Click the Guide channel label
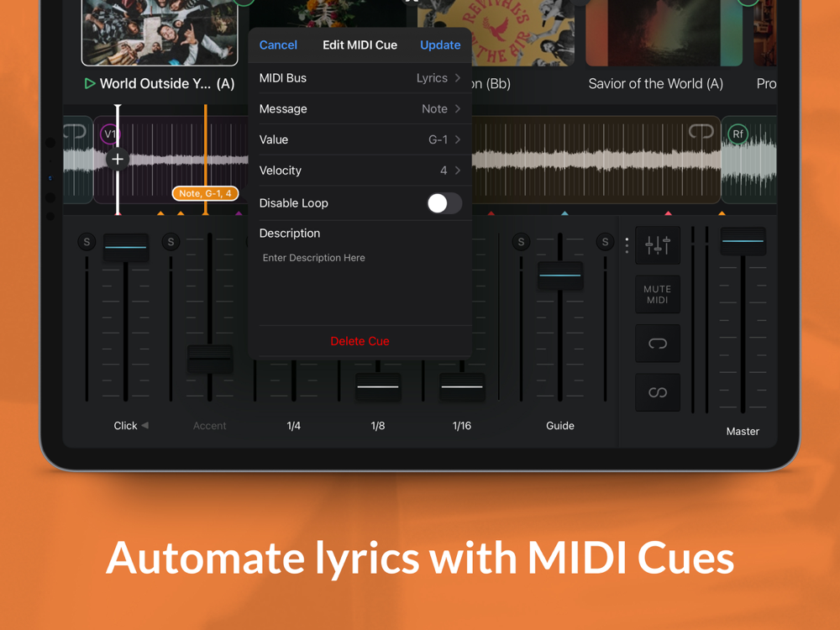Image resolution: width=840 pixels, height=630 pixels. point(560,426)
